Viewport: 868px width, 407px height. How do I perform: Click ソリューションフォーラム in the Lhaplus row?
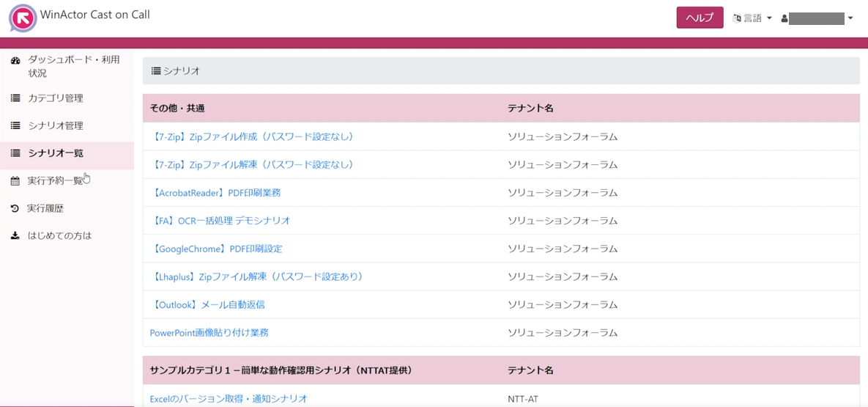563,276
